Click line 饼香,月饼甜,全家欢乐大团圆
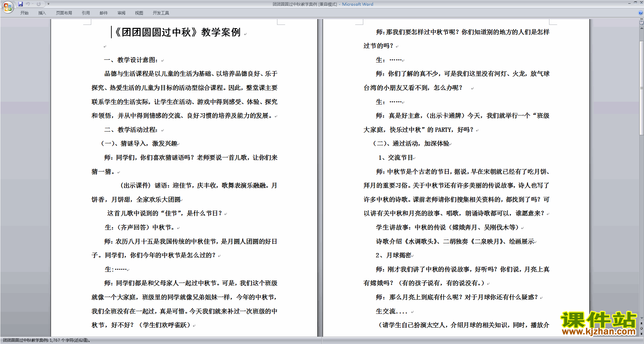 coord(136,200)
